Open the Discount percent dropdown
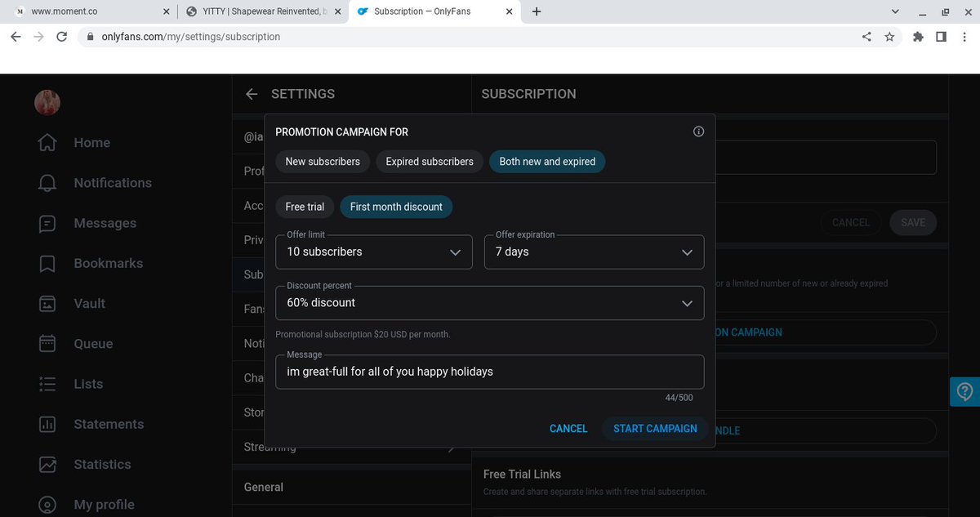Viewport: 980px width, 517px height. click(490, 302)
